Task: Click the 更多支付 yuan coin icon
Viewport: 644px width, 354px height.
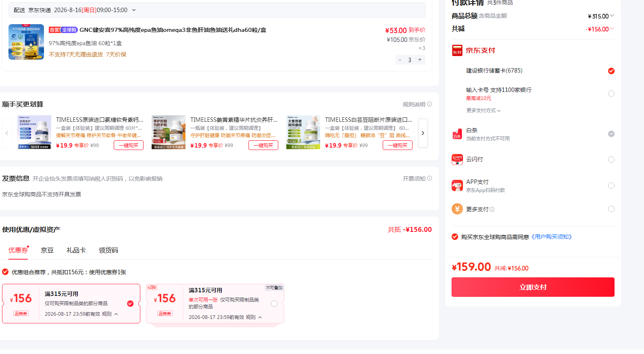Action: click(x=457, y=209)
